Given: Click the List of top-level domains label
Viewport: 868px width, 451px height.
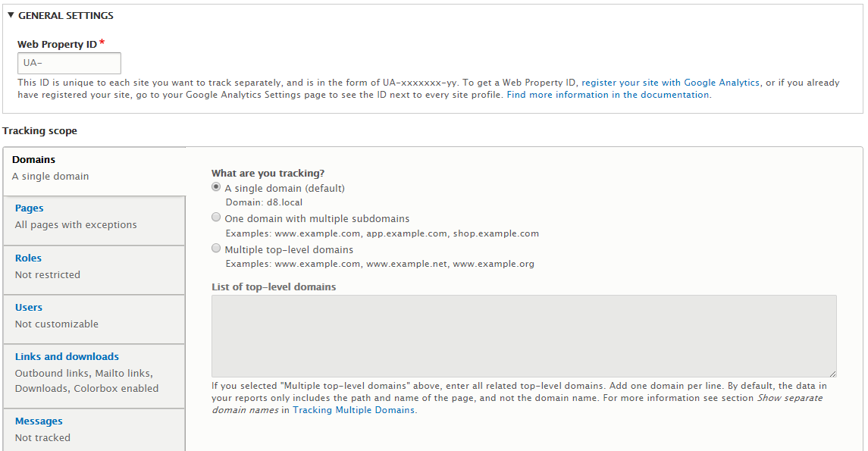Looking at the screenshot, I should pyautogui.click(x=274, y=287).
